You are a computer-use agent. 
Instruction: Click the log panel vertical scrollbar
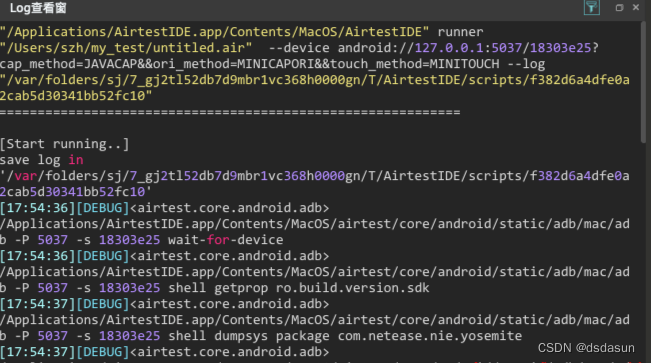(643, 82)
